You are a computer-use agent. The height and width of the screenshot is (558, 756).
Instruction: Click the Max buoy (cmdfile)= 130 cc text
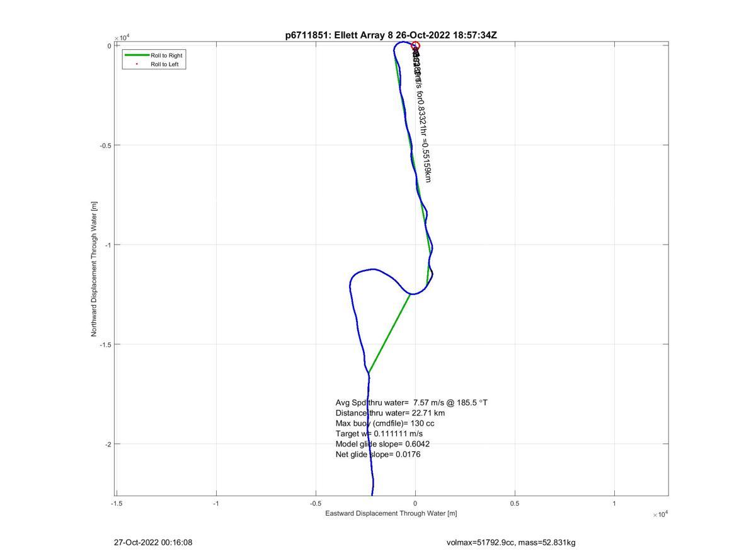pyautogui.click(x=385, y=423)
